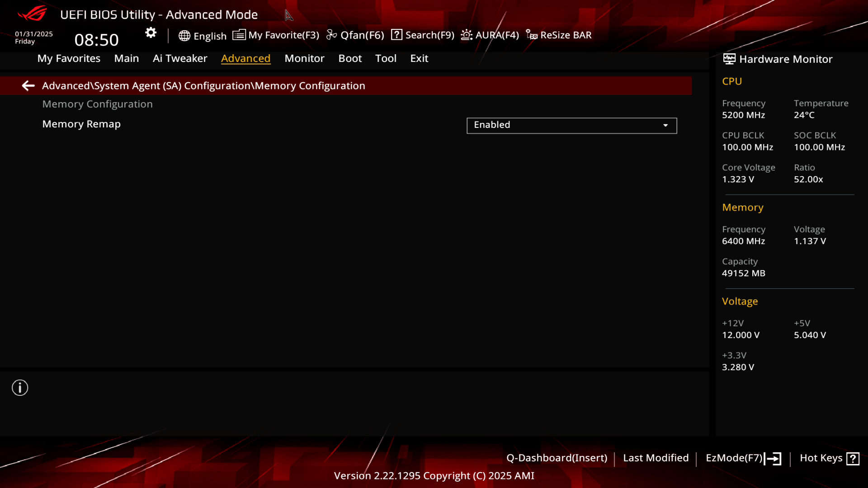Open the Memory Remap Enabled combo box
Viewport: 868px width, 488px height.
(571, 126)
